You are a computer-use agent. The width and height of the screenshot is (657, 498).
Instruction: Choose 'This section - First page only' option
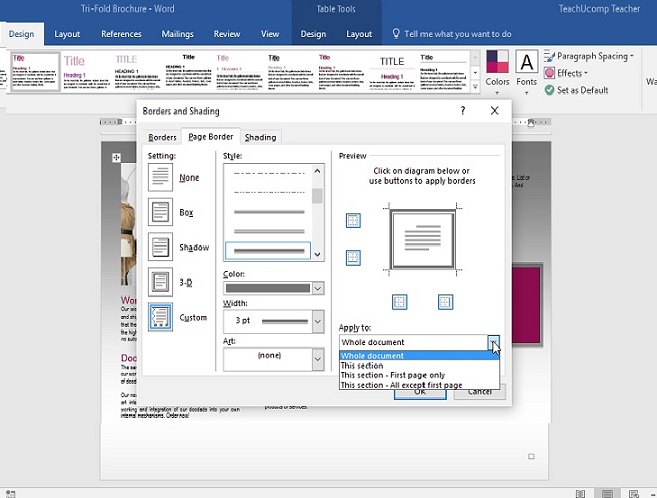point(392,376)
